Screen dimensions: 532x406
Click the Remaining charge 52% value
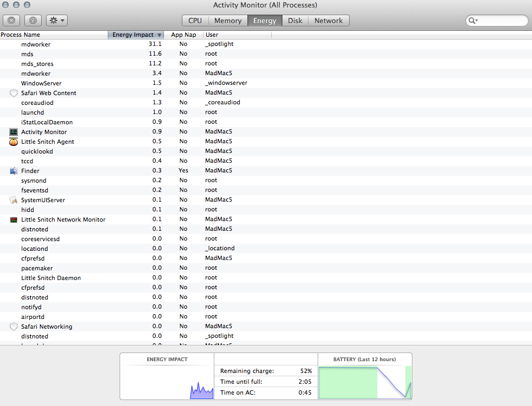306,371
